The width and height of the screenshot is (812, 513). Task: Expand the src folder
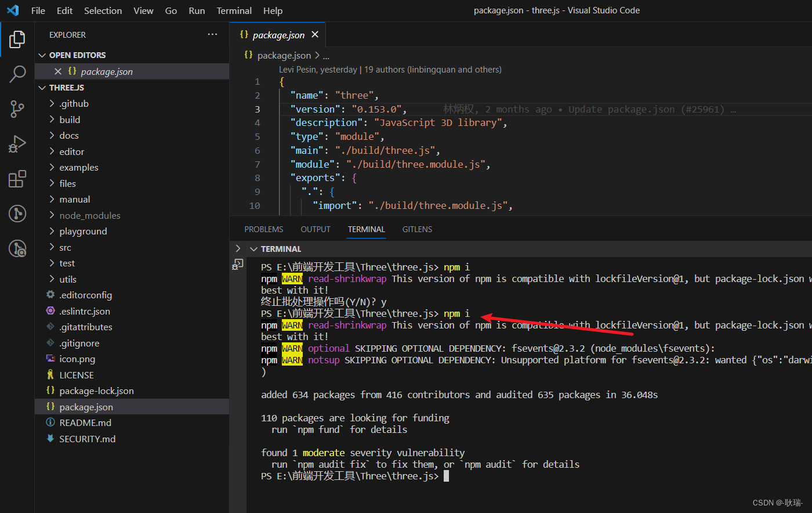pyautogui.click(x=52, y=247)
